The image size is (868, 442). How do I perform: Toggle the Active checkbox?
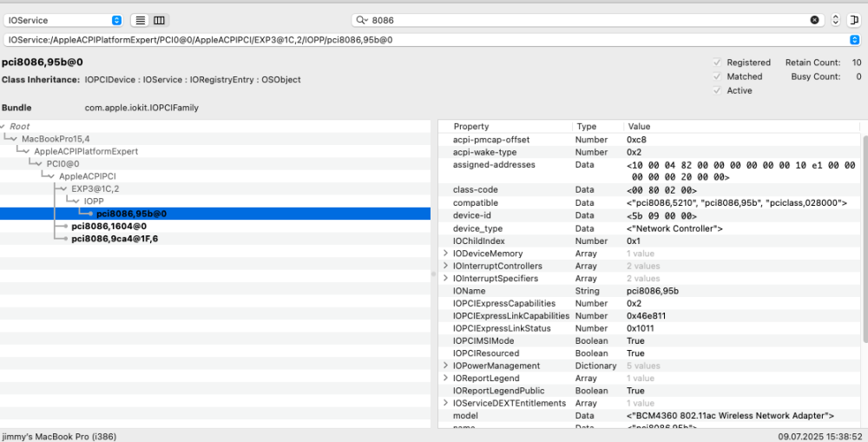coord(717,90)
